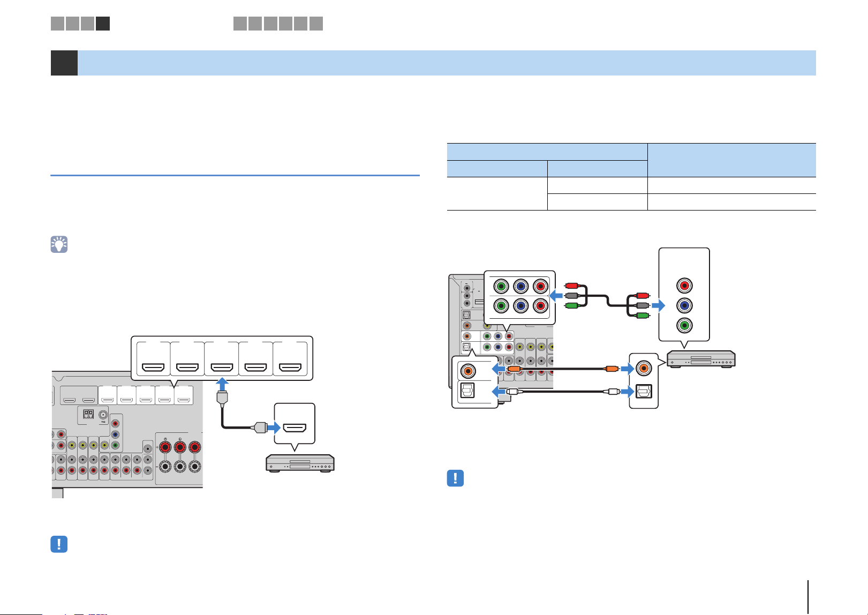Click the red component jack on player panel

pos(684,285)
